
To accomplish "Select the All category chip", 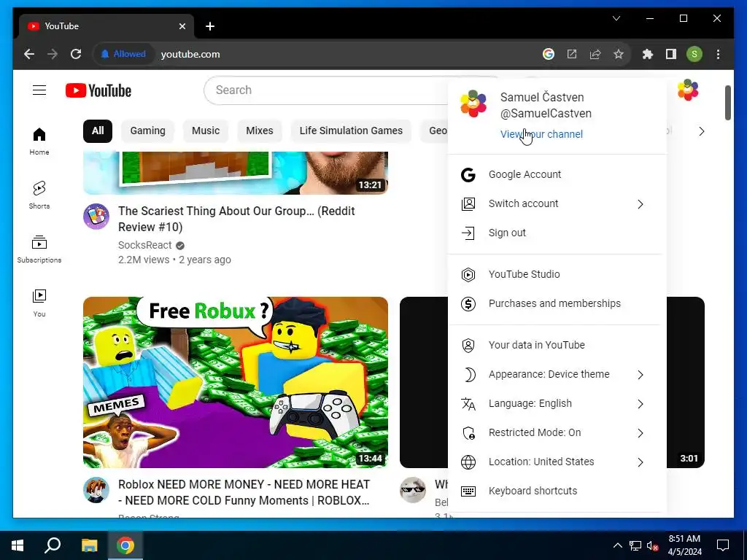I will [x=98, y=131].
